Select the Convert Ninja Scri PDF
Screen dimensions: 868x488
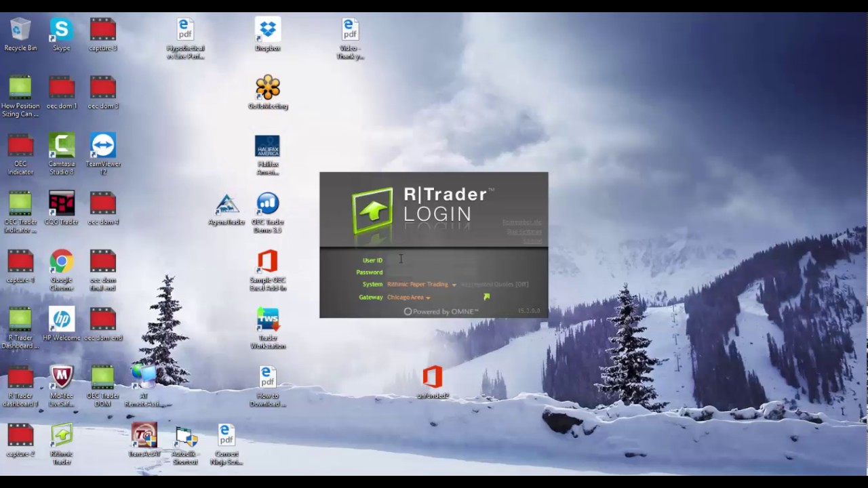click(226, 445)
